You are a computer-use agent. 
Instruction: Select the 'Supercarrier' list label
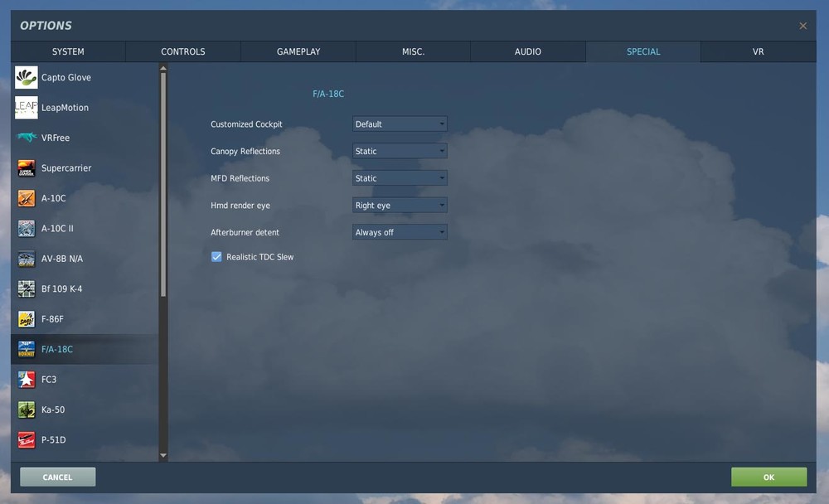click(66, 168)
